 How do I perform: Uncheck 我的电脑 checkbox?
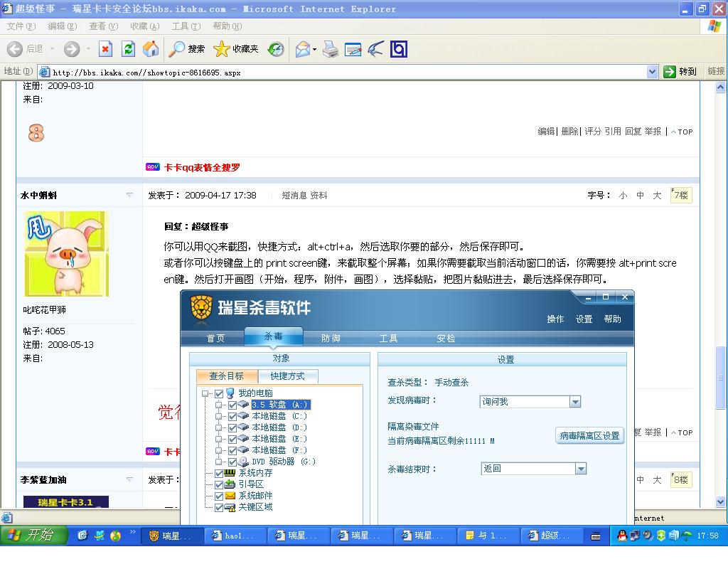pos(219,394)
